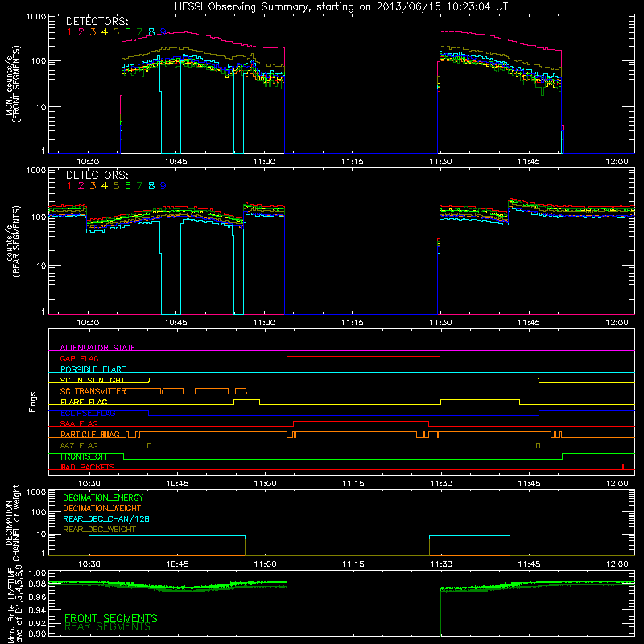
Task: Click the BAD_PACKETS flag label
Action: [x=88, y=467]
